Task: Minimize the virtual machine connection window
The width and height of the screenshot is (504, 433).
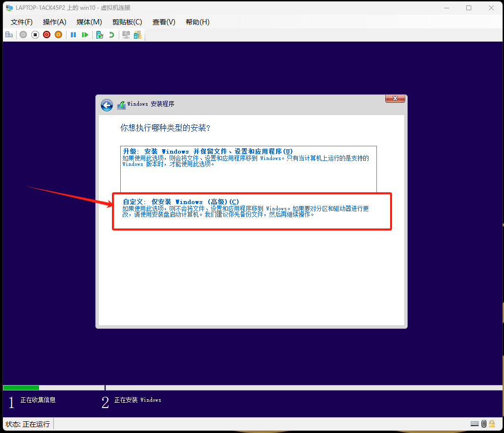Action: tap(447, 8)
